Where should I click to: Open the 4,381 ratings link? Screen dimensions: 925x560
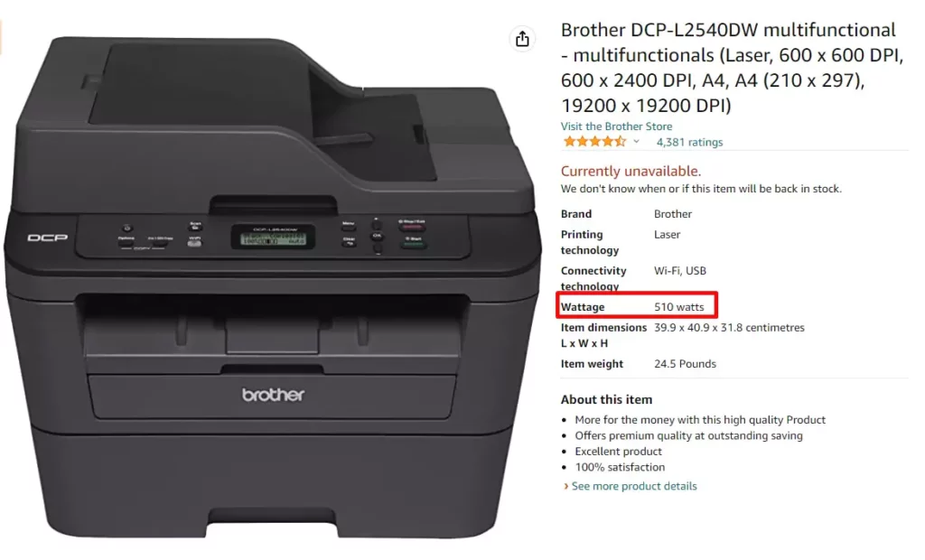tap(689, 142)
